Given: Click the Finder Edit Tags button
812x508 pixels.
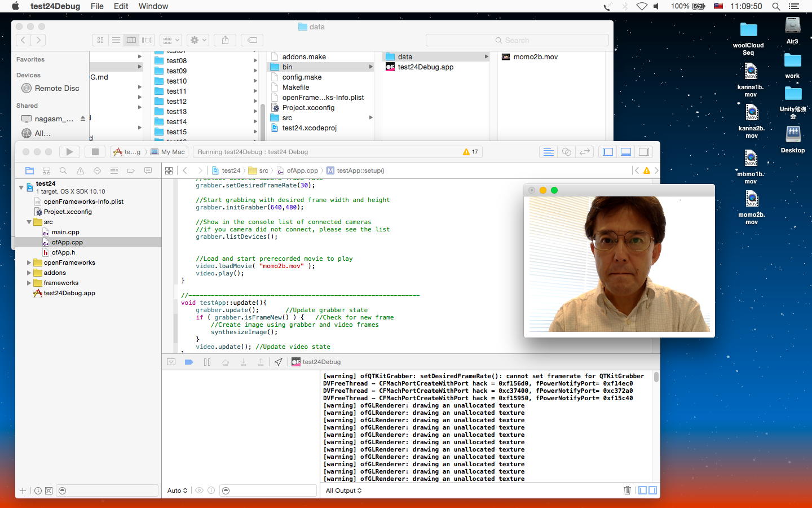Looking at the screenshot, I should pyautogui.click(x=253, y=40).
